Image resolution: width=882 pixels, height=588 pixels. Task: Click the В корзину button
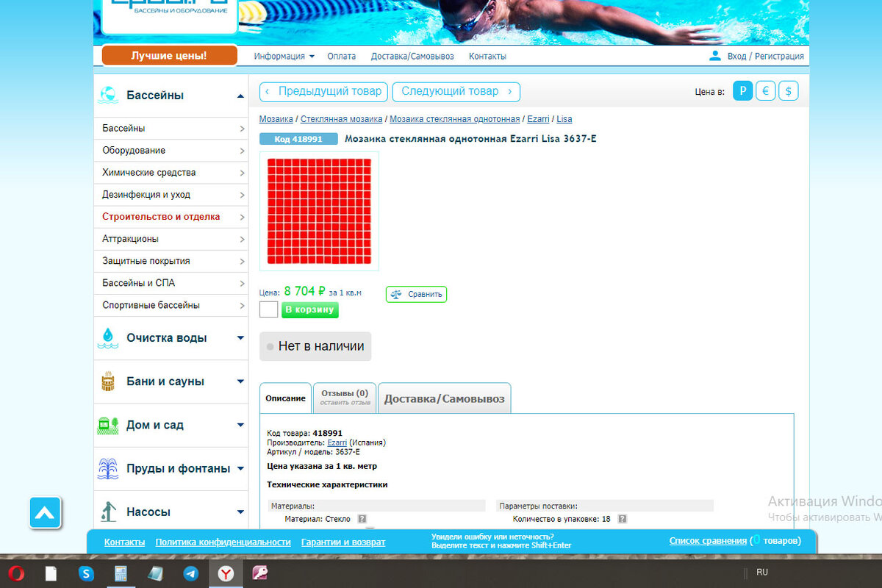point(310,309)
